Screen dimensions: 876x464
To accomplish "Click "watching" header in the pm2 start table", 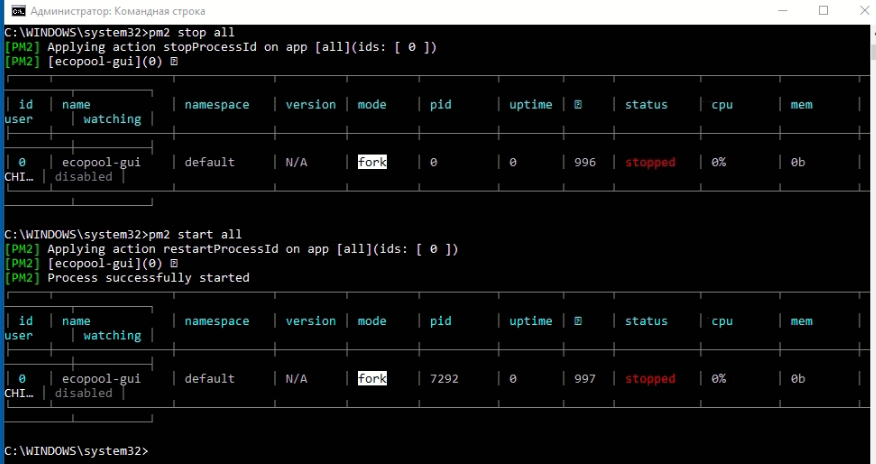I will (112, 335).
